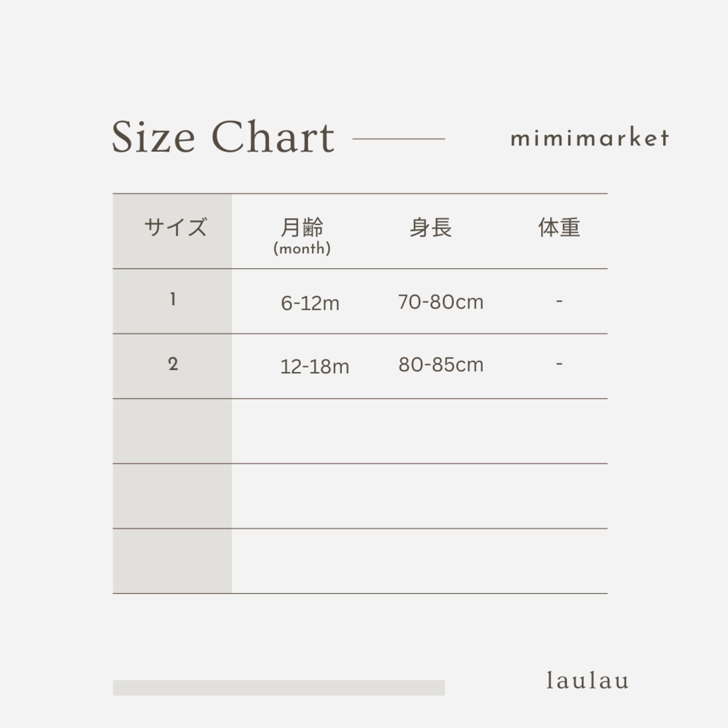Click the Size Chart title

(223, 138)
